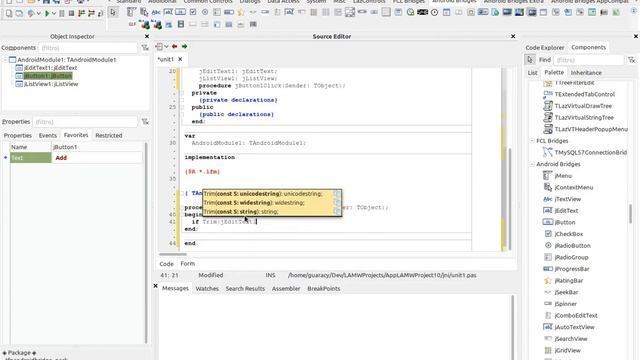
Task: Open the Search Results tab
Action: [245, 289]
